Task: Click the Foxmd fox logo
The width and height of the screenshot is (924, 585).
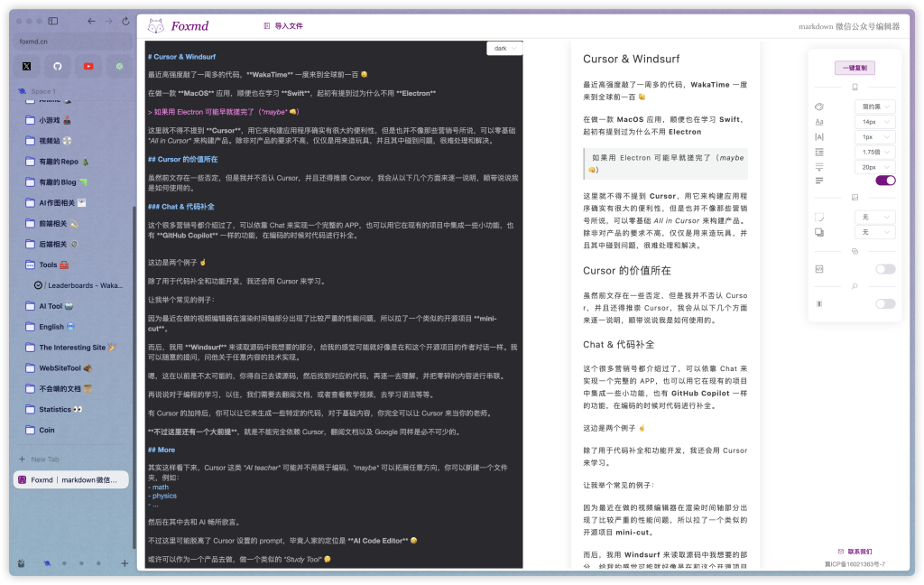Action: (x=155, y=26)
